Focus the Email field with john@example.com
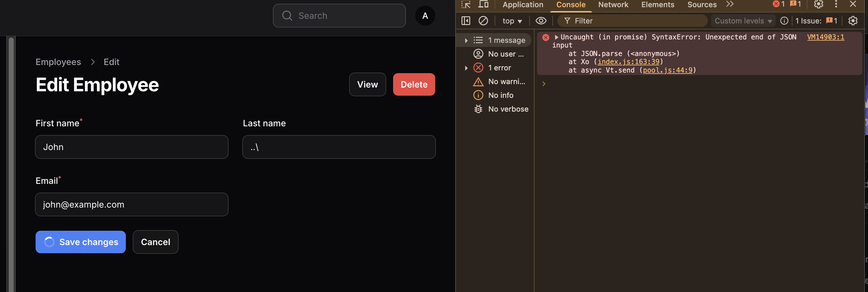 (132, 204)
